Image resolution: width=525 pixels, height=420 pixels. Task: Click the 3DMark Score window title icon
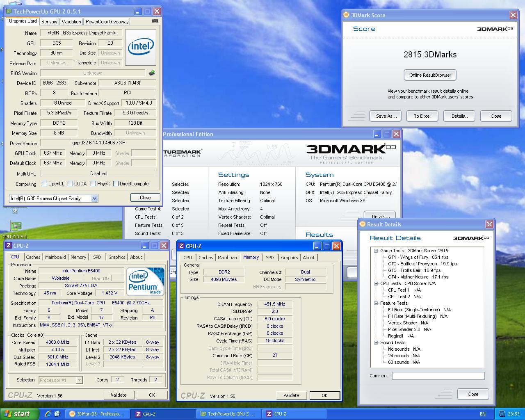pyautogui.click(x=346, y=15)
